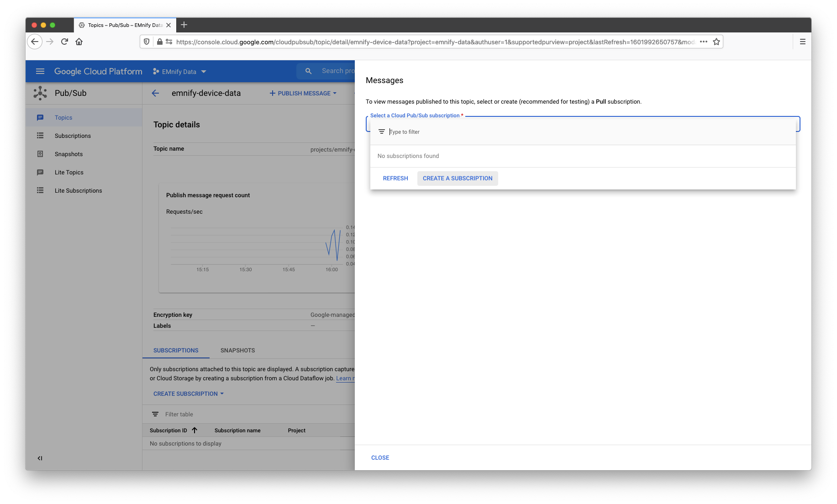
Task: Open Lite Subscriptions from the sidebar
Action: 78,190
